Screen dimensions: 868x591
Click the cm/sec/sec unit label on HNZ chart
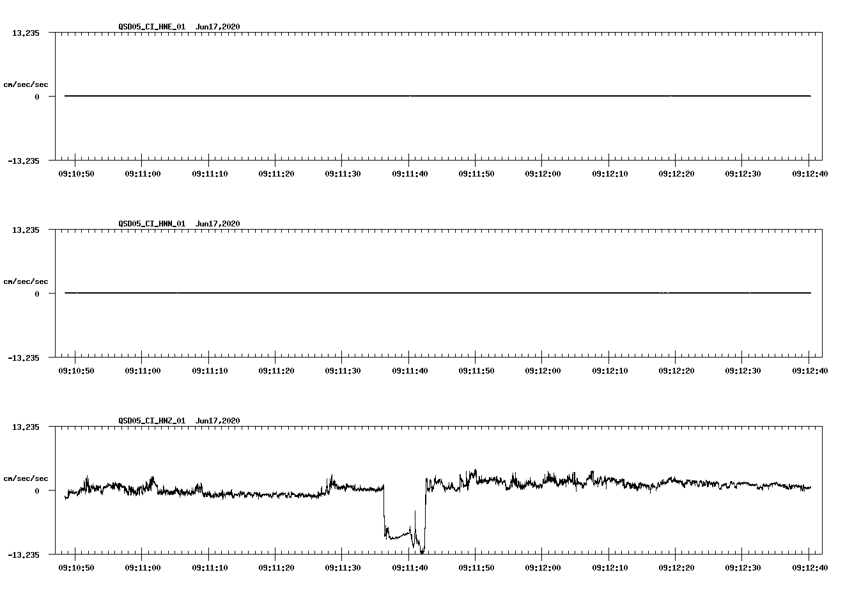26,478
